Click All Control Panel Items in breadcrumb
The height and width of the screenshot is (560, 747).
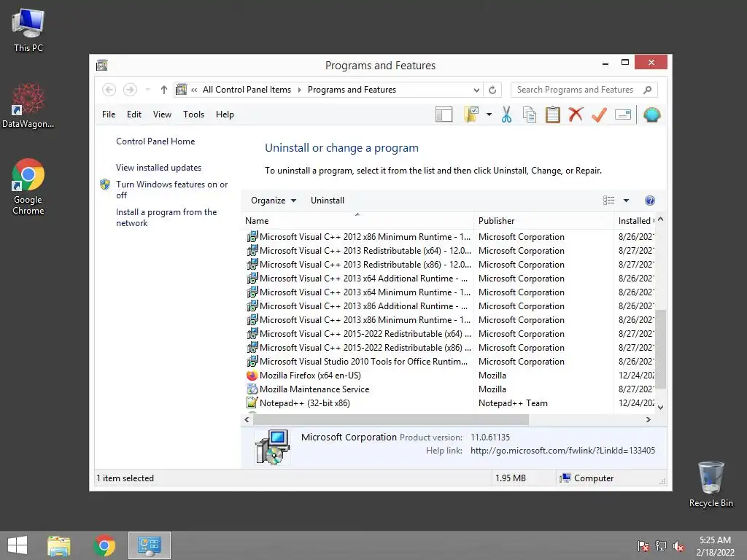pos(247,90)
